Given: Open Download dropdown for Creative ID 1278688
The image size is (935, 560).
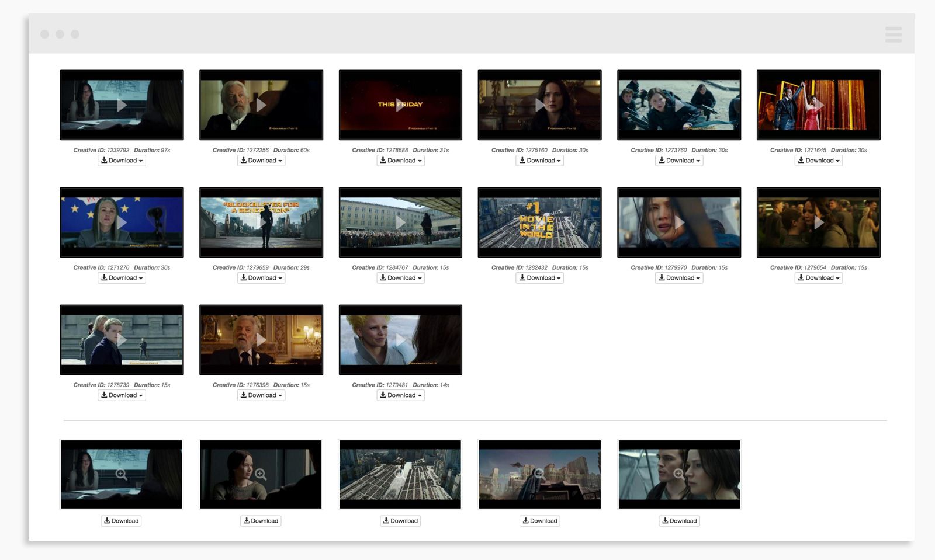Looking at the screenshot, I should click(x=400, y=161).
